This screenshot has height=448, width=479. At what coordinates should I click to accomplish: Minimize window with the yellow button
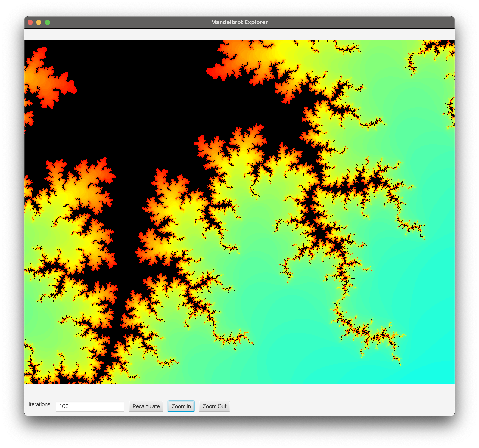tap(39, 22)
